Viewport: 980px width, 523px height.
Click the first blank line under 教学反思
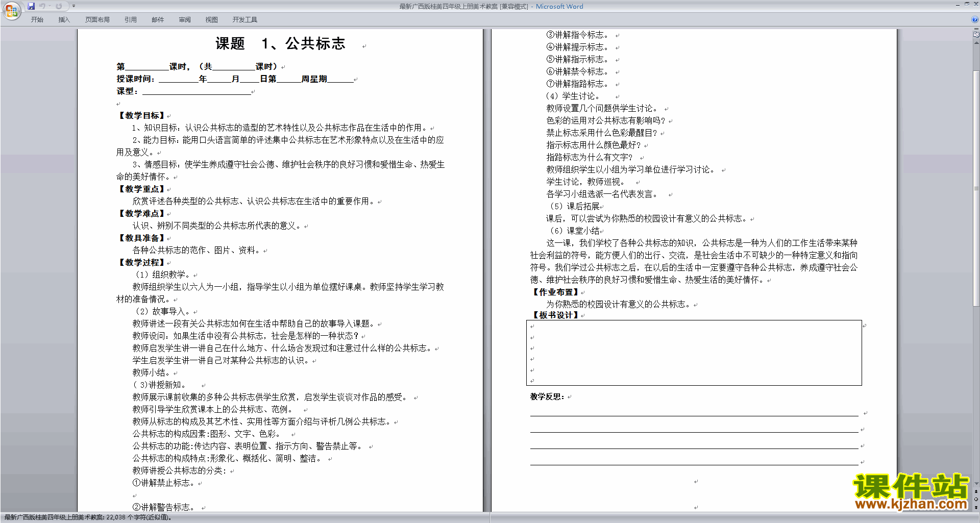[694, 412]
